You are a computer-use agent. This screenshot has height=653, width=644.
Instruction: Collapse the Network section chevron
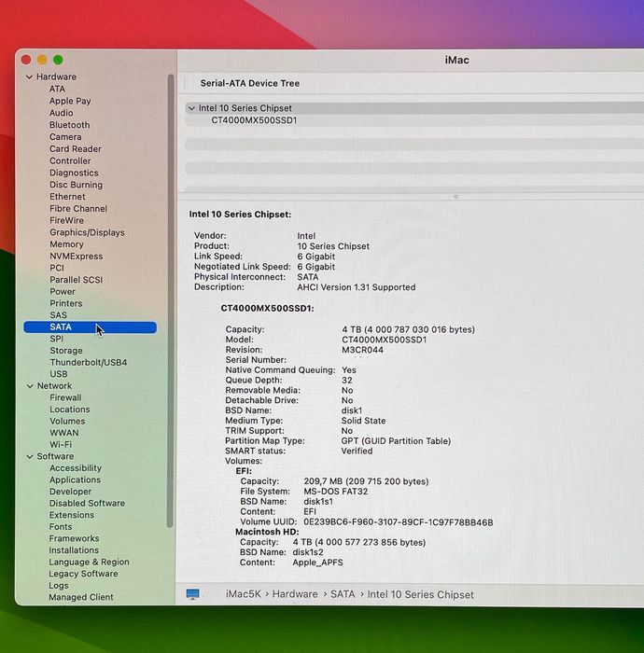click(30, 386)
